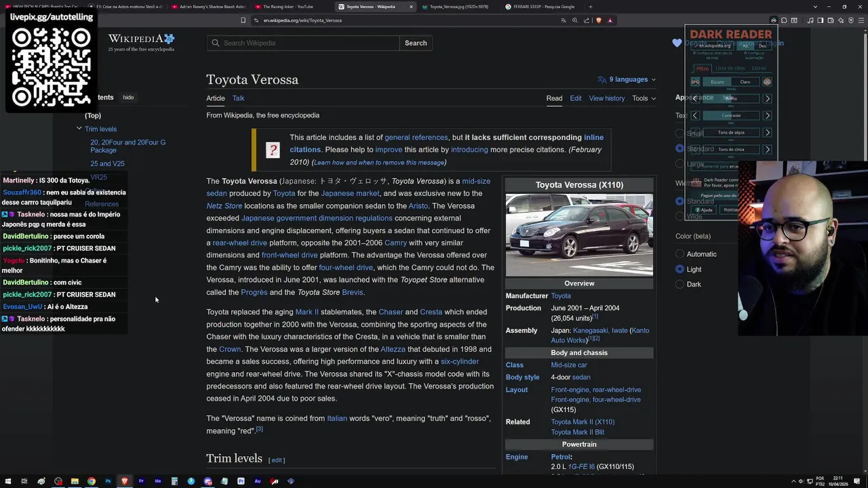The image size is (868, 488).
Task: Adjust the Tons de sépia slider
Action: click(731, 133)
